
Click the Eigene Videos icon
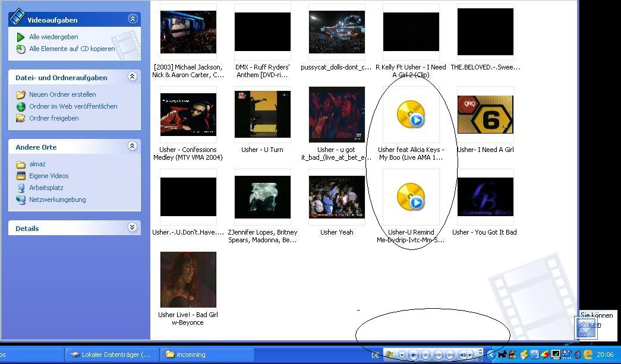[x=21, y=176]
